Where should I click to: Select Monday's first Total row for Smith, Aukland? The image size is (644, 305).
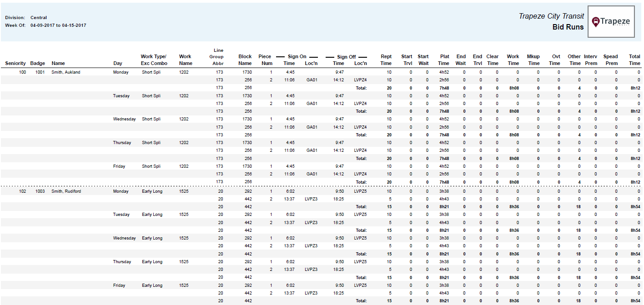pos(362,87)
